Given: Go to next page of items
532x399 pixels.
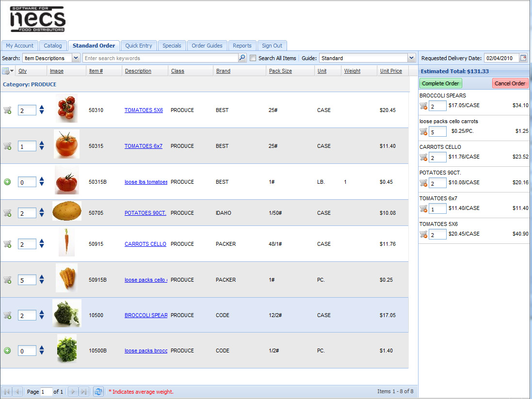Looking at the screenshot, I should 73,392.
